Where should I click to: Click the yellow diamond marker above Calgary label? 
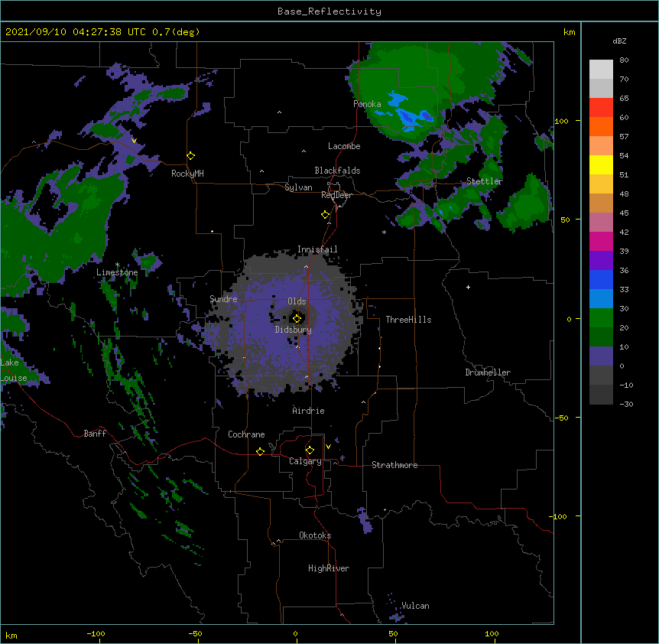[x=310, y=450]
